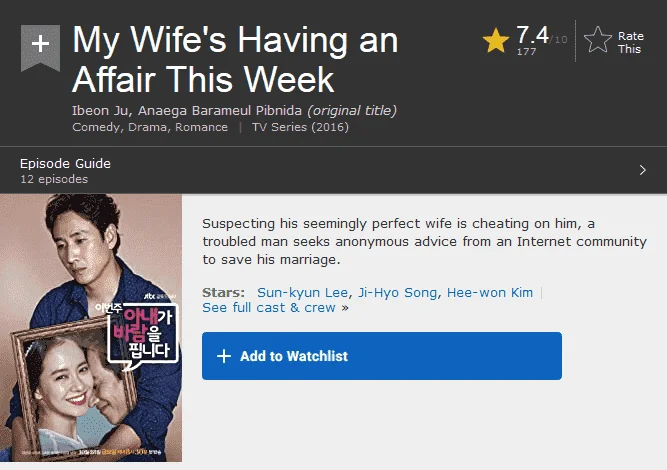
Task: Click the TV Series (2016) link
Action: (x=300, y=127)
